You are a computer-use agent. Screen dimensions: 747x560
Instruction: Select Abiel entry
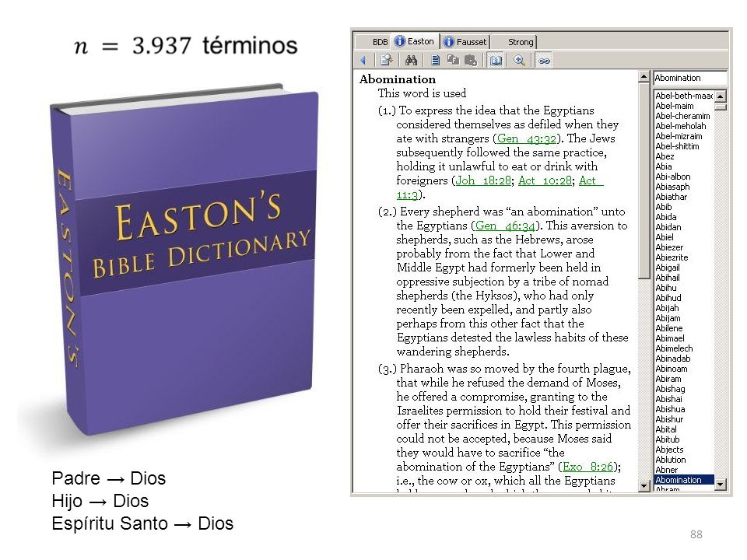pos(664,237)
